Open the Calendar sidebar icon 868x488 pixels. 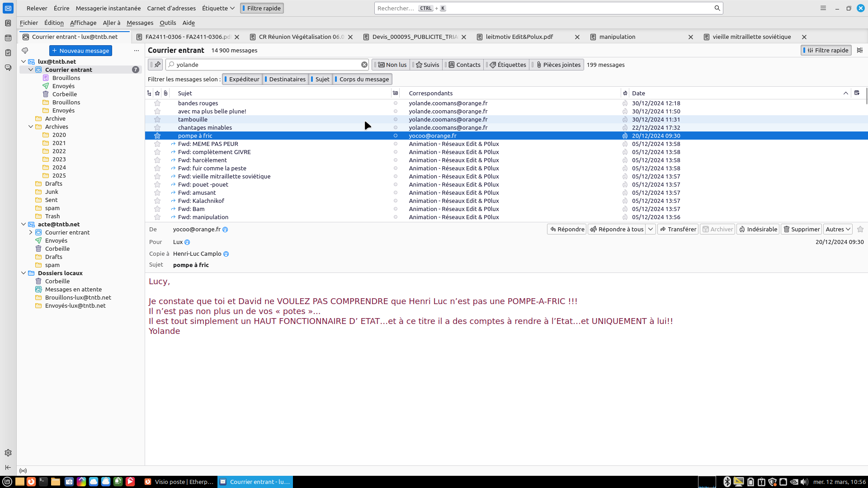tap(8, 38)
